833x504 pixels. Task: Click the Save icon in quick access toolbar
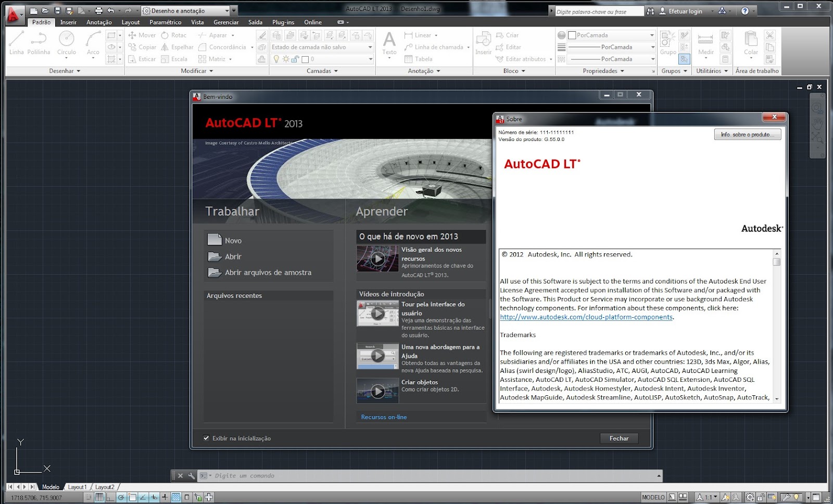point(57,11)
